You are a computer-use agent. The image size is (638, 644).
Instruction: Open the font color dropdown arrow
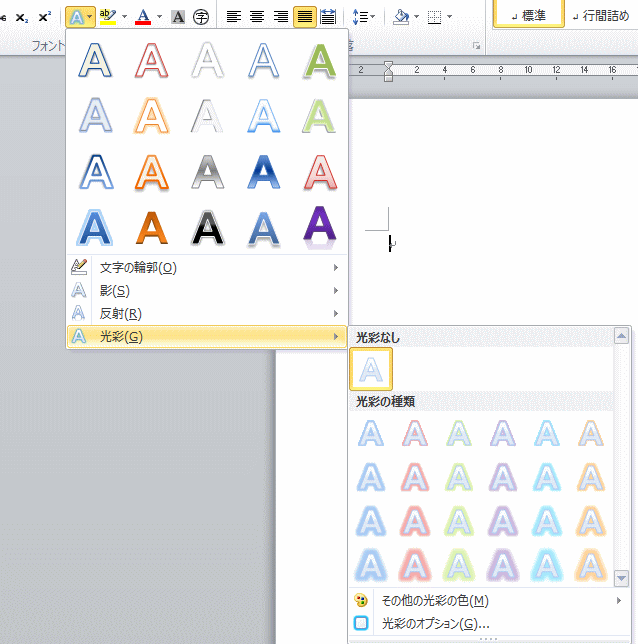coord(159,17)
